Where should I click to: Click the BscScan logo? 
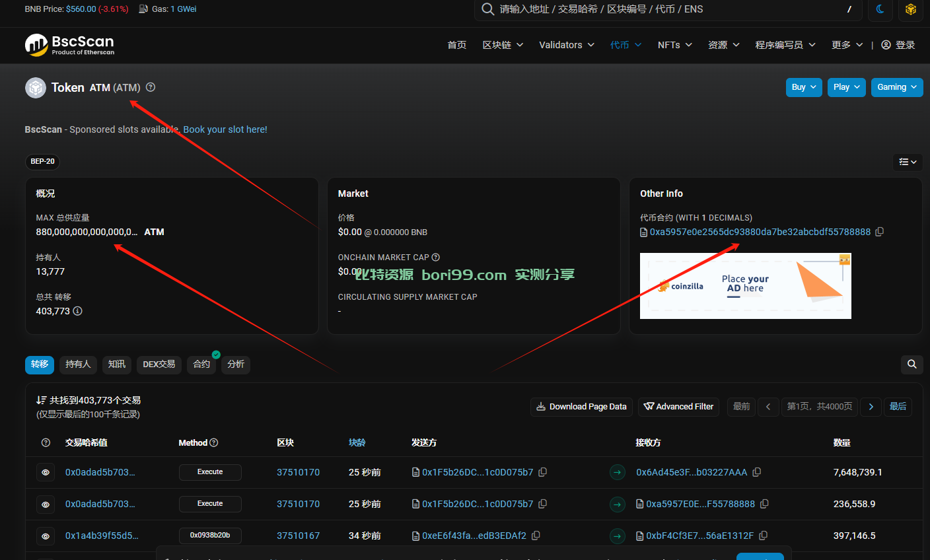(x=69, y=45)
